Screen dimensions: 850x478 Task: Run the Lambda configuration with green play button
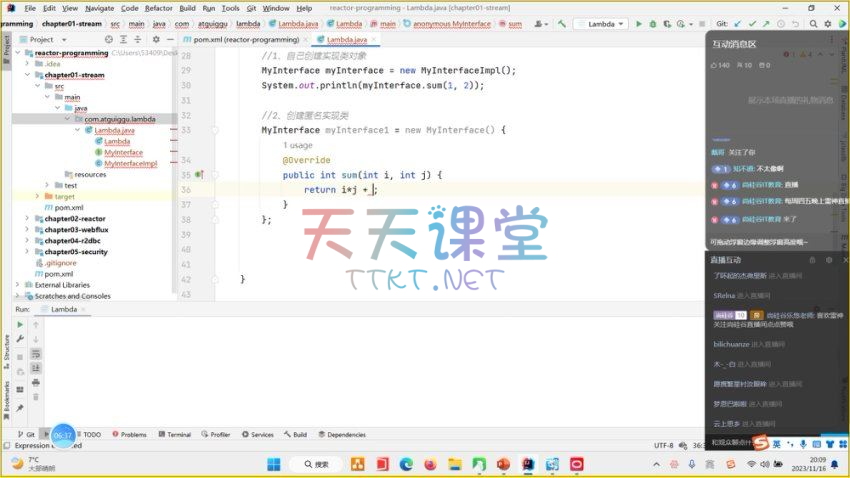pyautogui.click(x=639, y=23)
